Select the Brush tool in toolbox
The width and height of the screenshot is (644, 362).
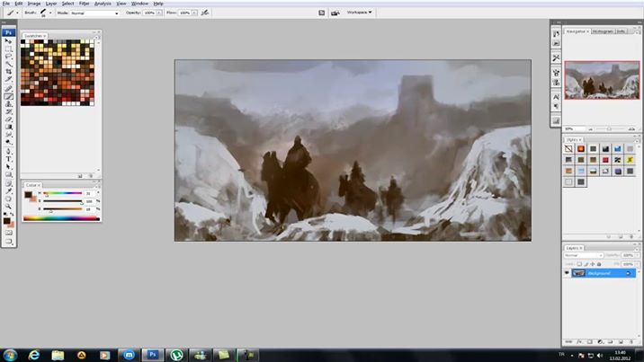9,96
